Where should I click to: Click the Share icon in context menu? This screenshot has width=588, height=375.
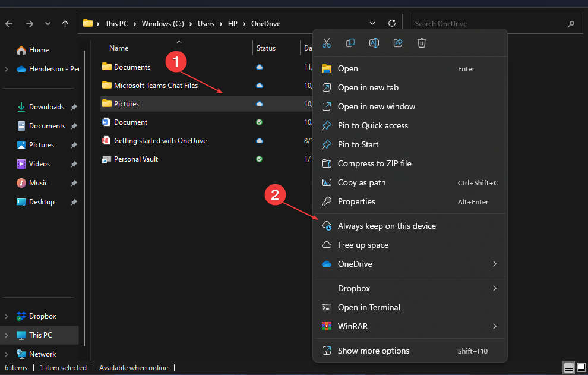click(x=398, y=43)
